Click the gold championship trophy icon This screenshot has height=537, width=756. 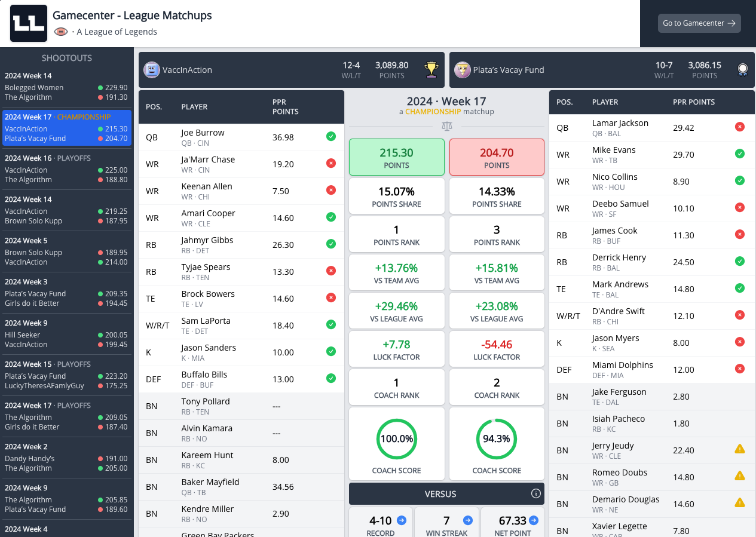click(x=431, y=70)
